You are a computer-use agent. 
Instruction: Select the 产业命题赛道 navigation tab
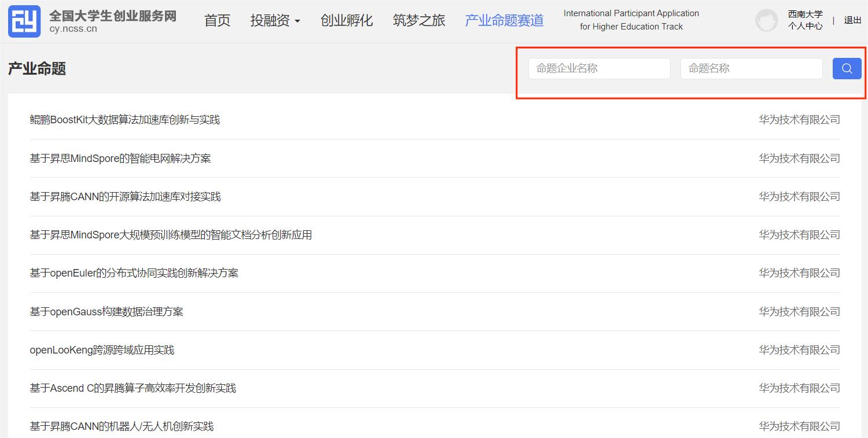coord(504,21)
